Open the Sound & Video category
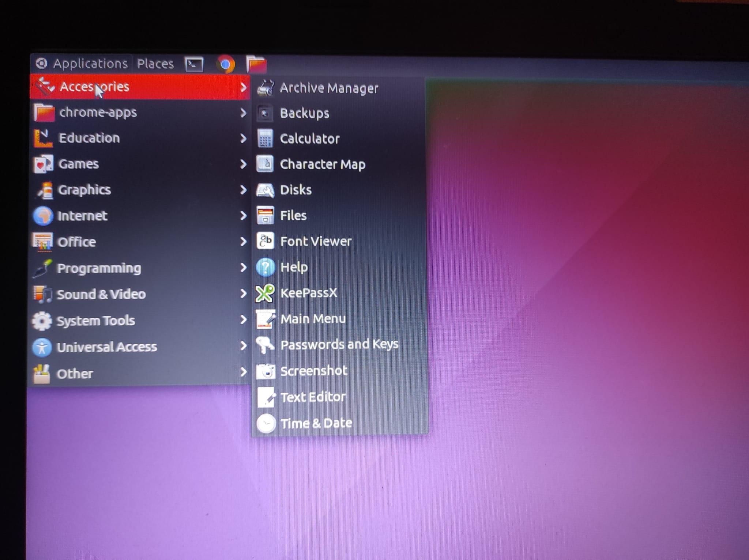This screenshot has height=560, width=749. click(101, 294)
